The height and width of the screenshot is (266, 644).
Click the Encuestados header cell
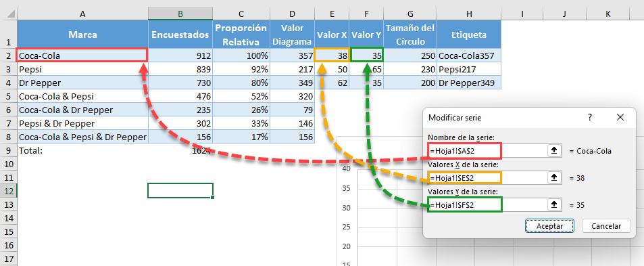[x=180, y=34]
